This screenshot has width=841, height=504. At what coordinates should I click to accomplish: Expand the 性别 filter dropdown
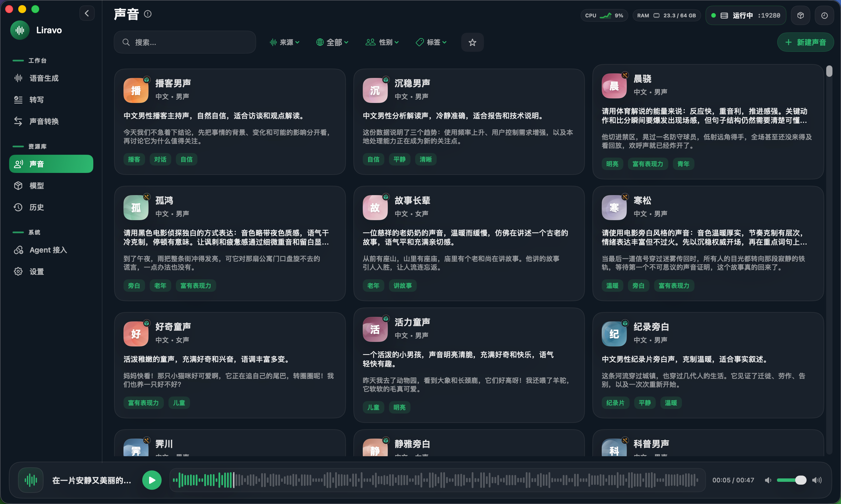[x=382, y=42]
